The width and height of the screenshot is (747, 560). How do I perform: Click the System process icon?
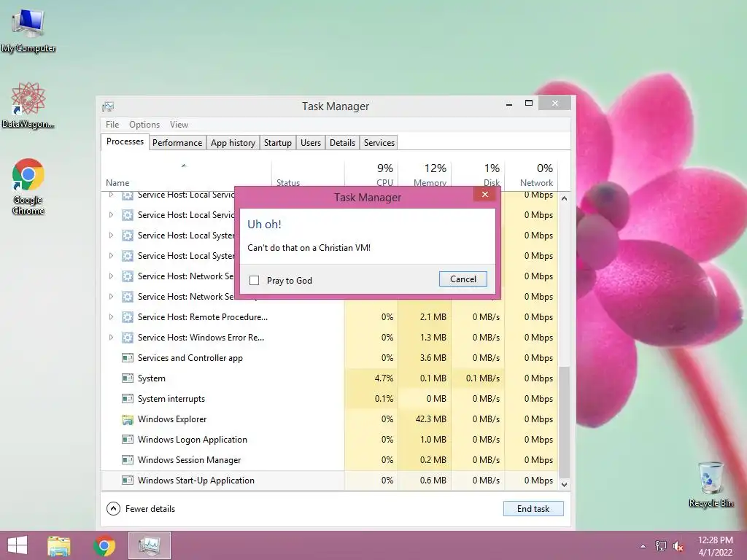point(127,378)
